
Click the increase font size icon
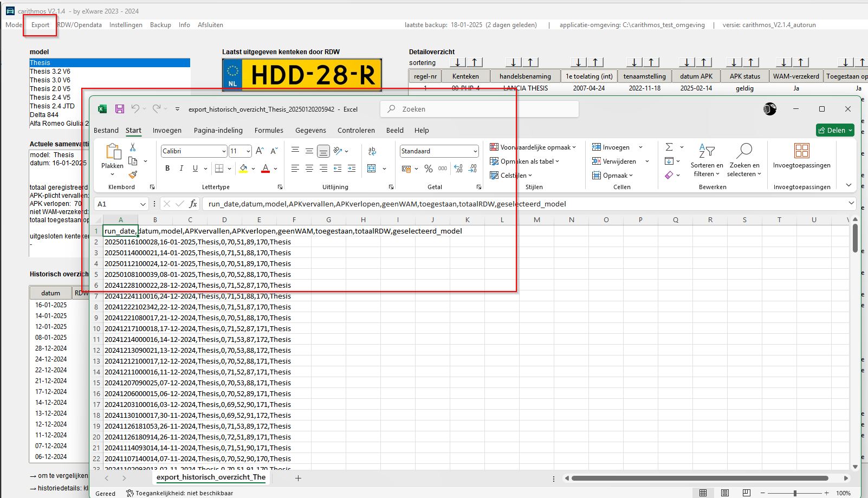[260, 151]
